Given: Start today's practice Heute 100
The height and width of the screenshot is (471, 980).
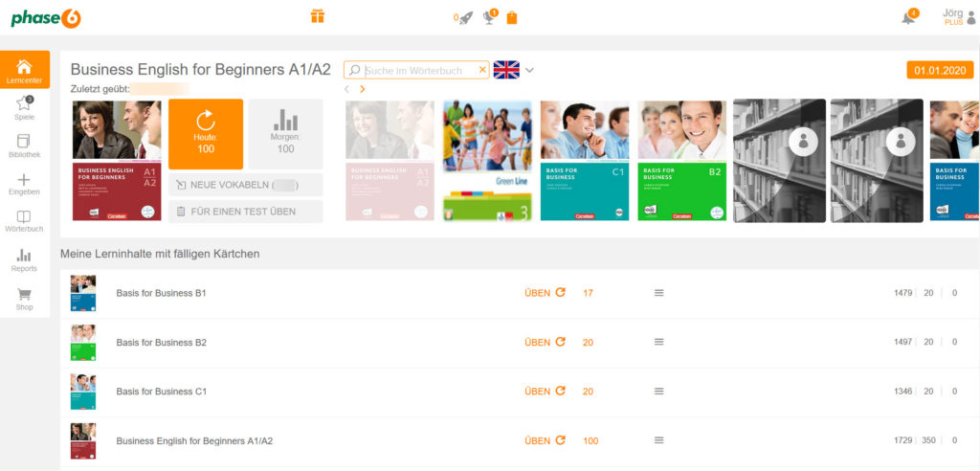Looking at the screenshot, I should pos(206,134).
